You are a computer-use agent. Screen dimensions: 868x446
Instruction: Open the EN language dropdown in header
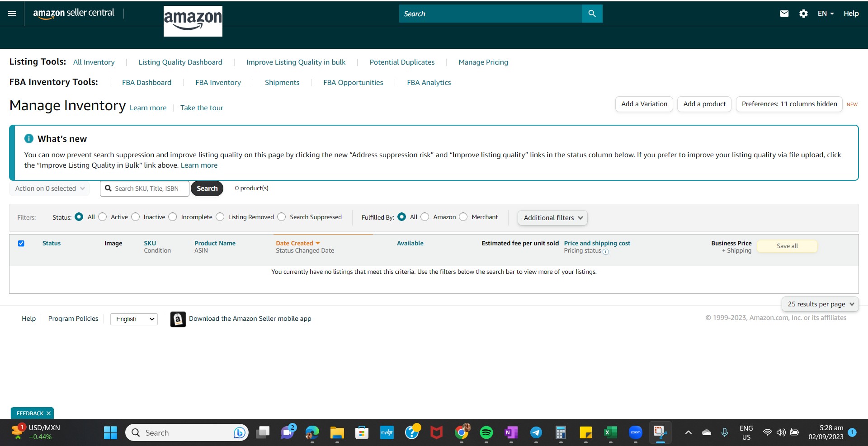[x=826, y=14]
